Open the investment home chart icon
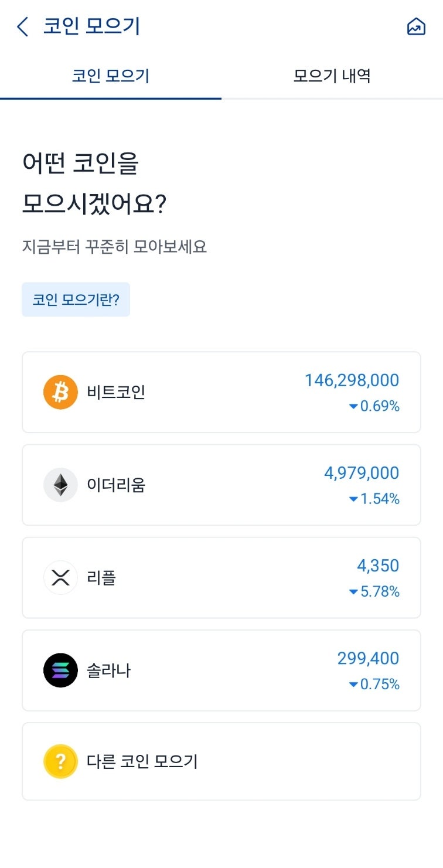Viewport: 443px width, 868px height. (417, 26)
